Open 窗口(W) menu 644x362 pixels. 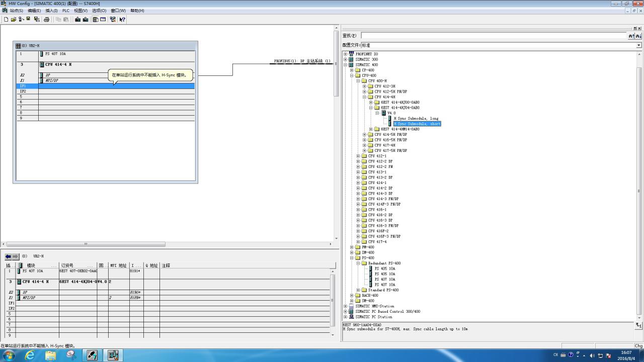tap(118, 11)
